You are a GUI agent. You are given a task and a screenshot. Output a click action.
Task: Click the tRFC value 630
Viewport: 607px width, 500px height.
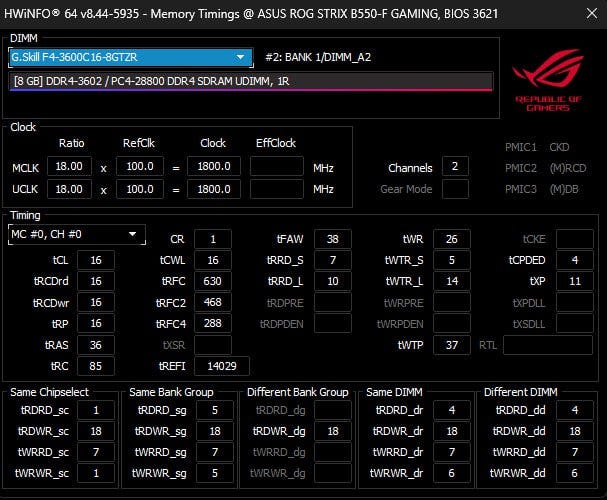click(213, 281)
